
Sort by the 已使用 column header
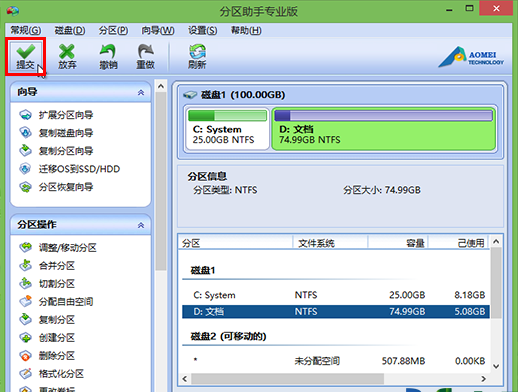click(458, 243)
